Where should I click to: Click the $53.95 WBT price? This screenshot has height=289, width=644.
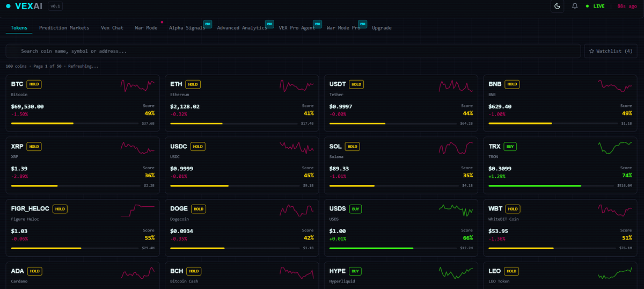point(499,231)
